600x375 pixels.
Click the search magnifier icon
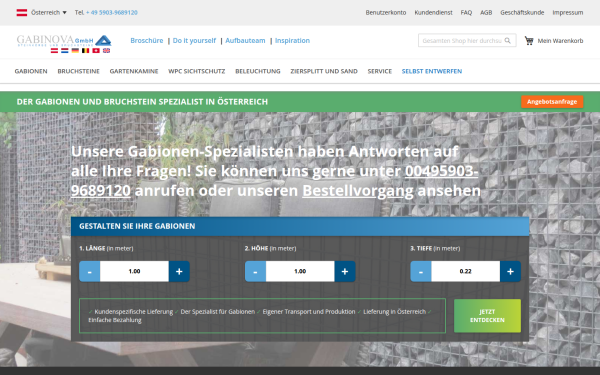pos(507,41)
